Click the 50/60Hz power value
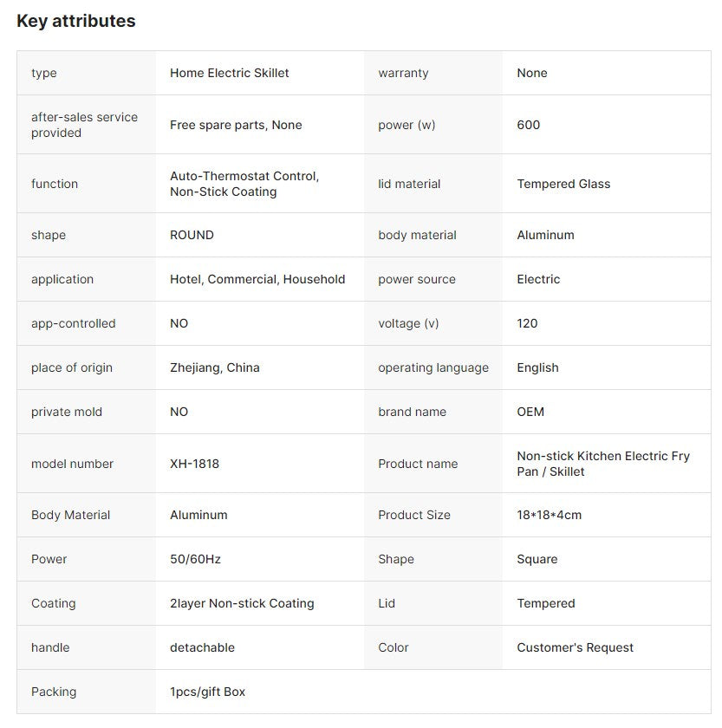722x728 pixels. coord(196,559)
